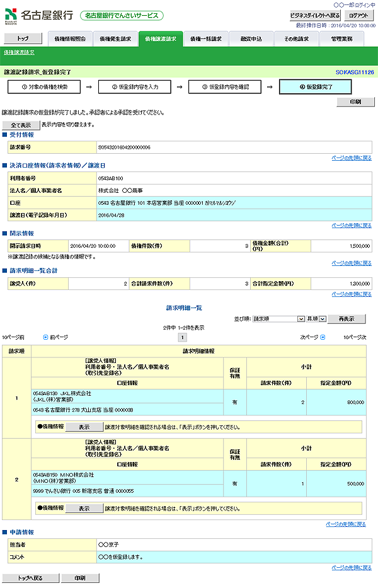The height and width of the screenshot is (588, 378).
Task: Open the 債権発生請求 tab
Action: [x=115, y=39]
